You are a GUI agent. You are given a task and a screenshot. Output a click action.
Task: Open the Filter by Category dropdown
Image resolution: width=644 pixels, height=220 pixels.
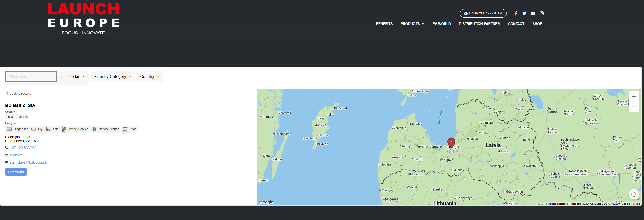(x=113, y=77)
